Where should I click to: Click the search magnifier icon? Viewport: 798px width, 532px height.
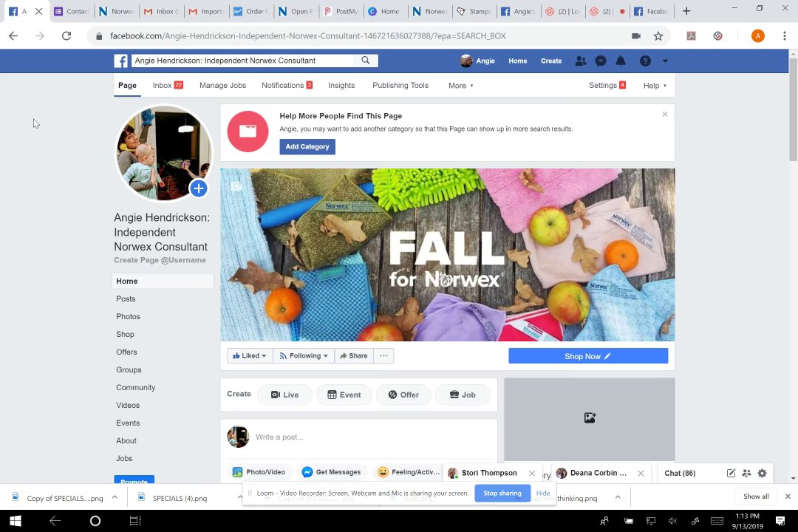[366, 60]
